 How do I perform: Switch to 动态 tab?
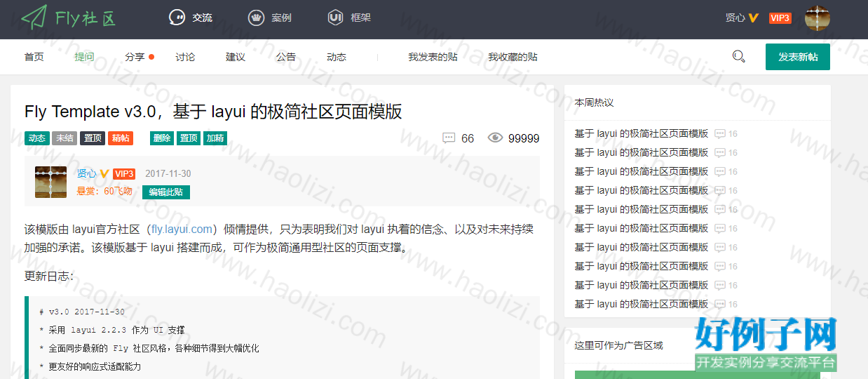[x=337, y=57]
